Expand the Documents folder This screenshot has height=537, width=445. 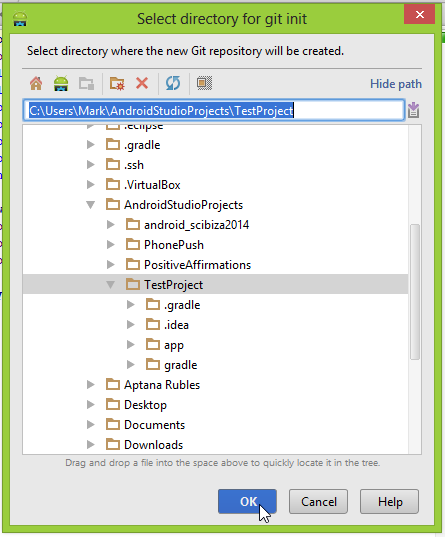point(91,424)
